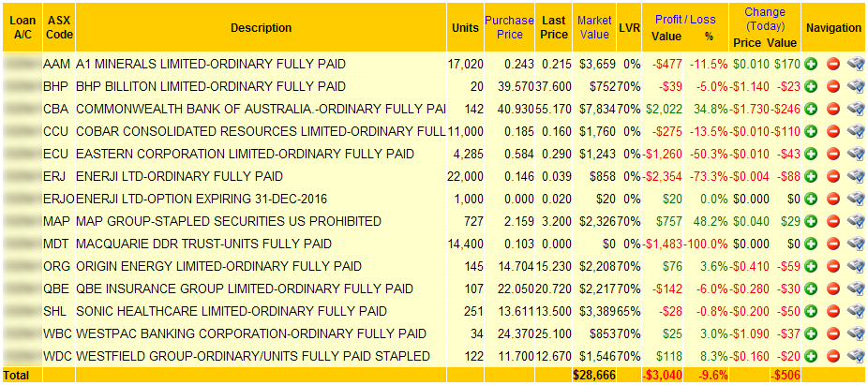
Task: Click the ASX code WBC
Action: coord(56,333)
